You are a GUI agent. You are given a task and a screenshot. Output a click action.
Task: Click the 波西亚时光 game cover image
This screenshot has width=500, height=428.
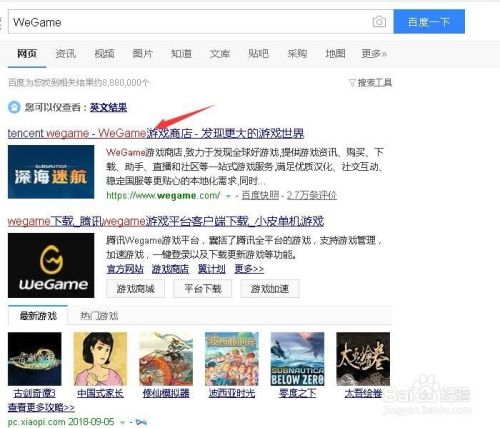click(232, 359)
